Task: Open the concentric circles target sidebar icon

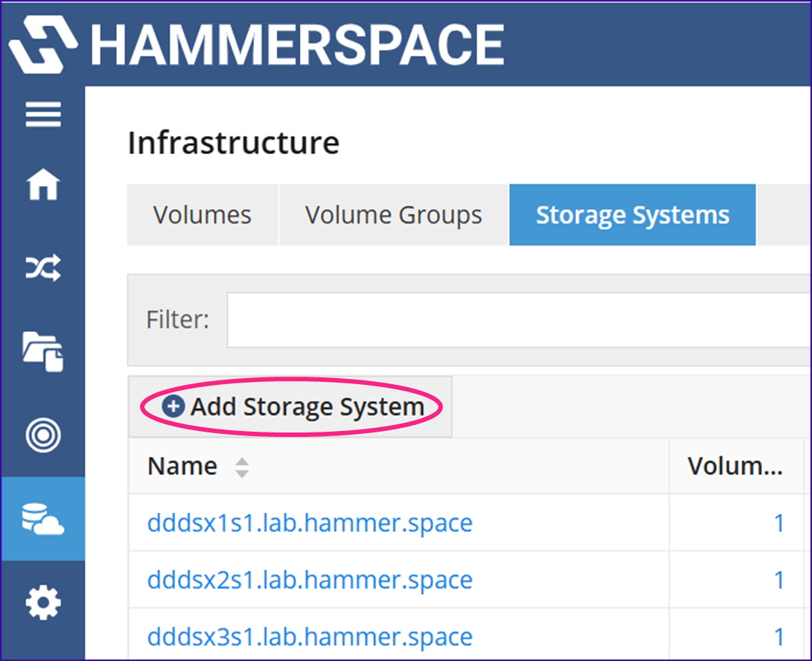Action: (x=43, y=435)
